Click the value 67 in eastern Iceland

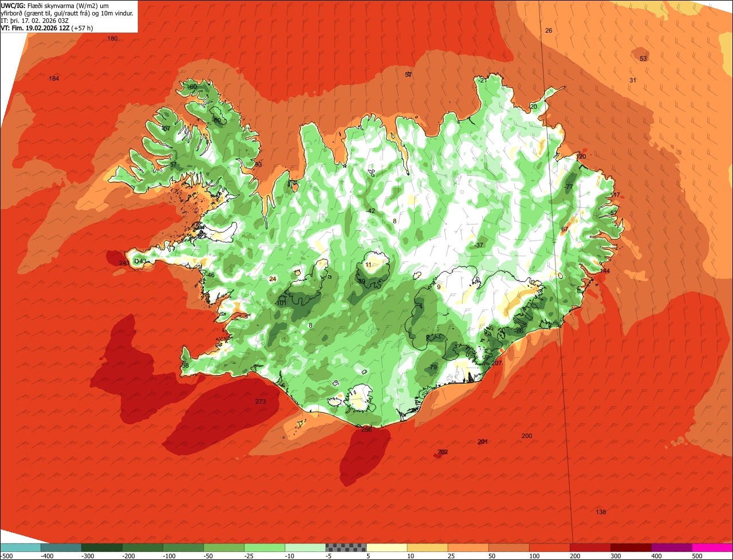pos(565,229)
